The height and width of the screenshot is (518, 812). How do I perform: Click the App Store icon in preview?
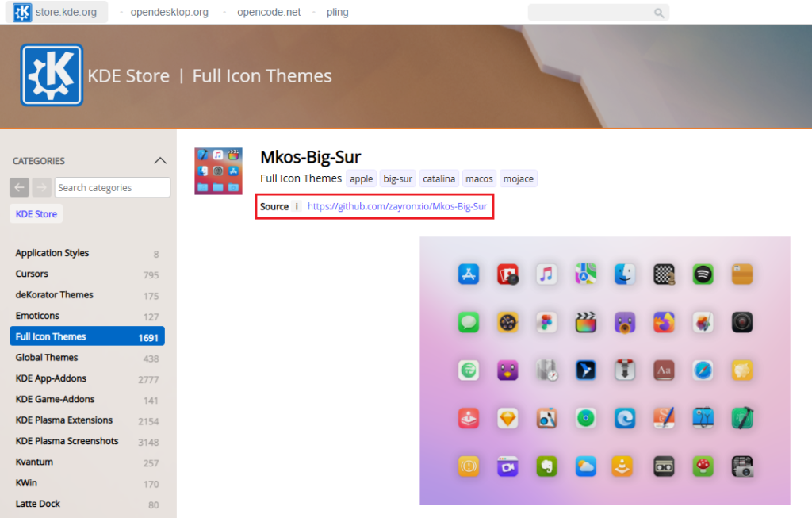coord(469,274)
